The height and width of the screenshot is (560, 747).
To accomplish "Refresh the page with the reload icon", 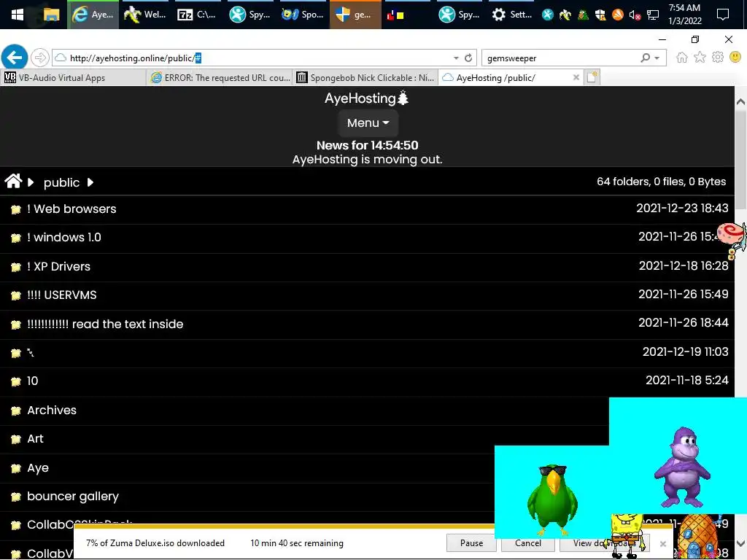I will [468, 58].
